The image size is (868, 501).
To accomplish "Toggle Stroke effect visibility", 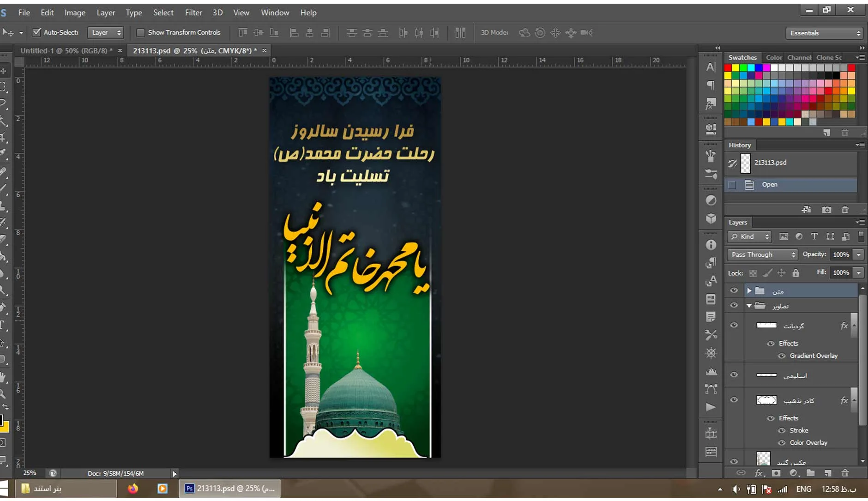I will [781, 430].
